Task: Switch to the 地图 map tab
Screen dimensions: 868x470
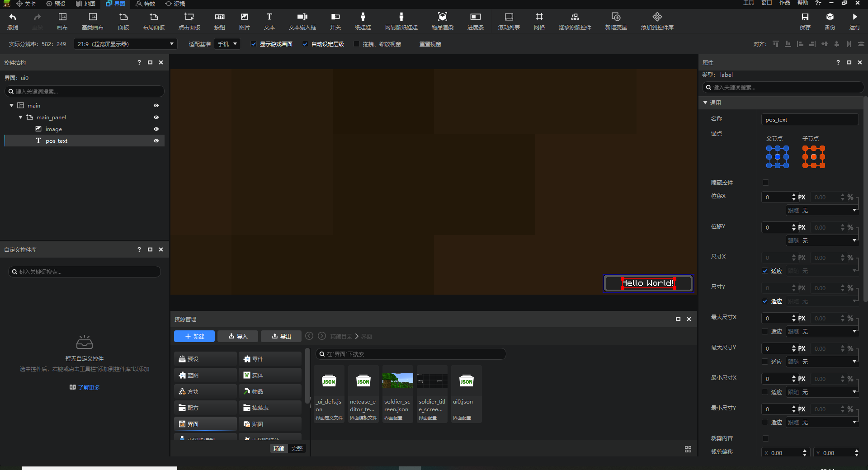Action: coord(85,4)
